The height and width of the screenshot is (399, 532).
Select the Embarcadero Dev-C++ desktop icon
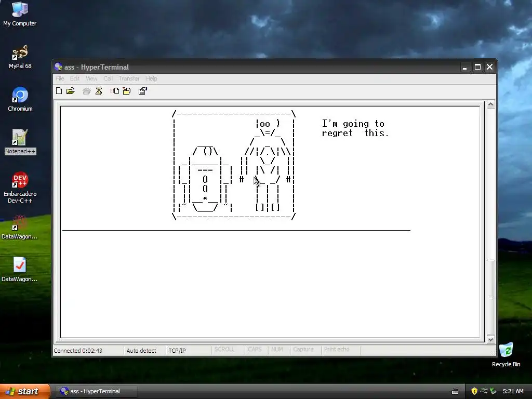tap(20, 188)
